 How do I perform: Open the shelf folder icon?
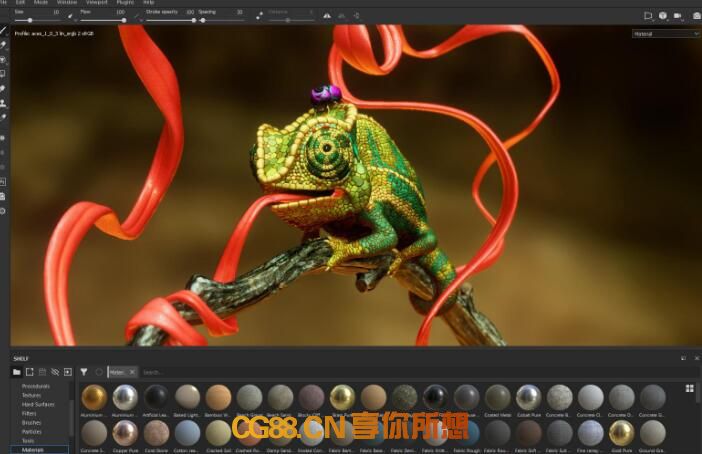tap(17, 372)
